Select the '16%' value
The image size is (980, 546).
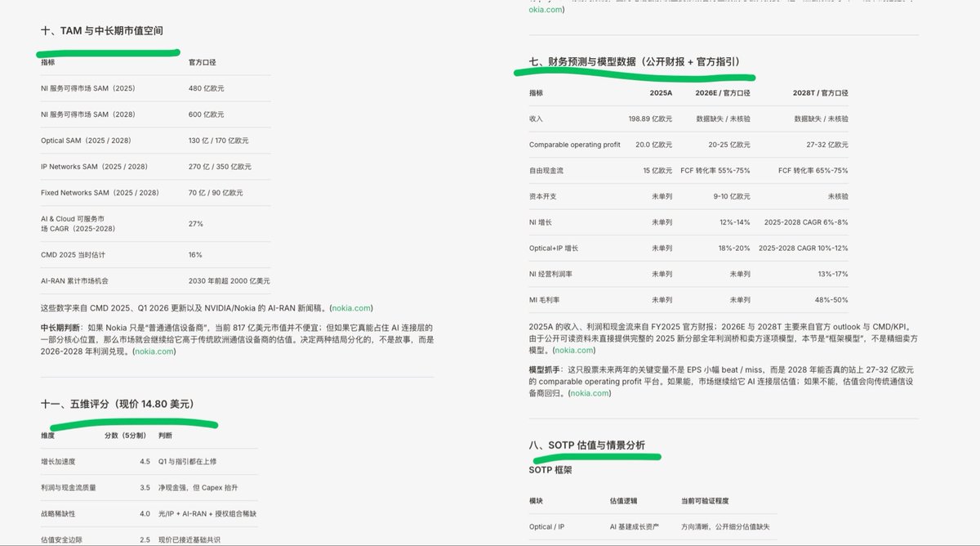pos(195,255)
